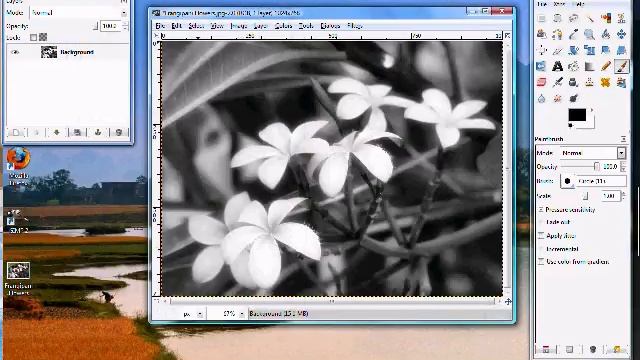Image resolution: width=640 pixels, height=360 pixels.
Task: Select the Scale tool
Action: click(x=589, y=50)
